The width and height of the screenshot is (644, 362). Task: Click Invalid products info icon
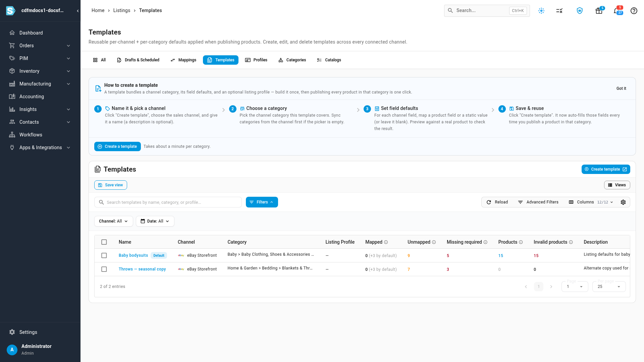571,242
